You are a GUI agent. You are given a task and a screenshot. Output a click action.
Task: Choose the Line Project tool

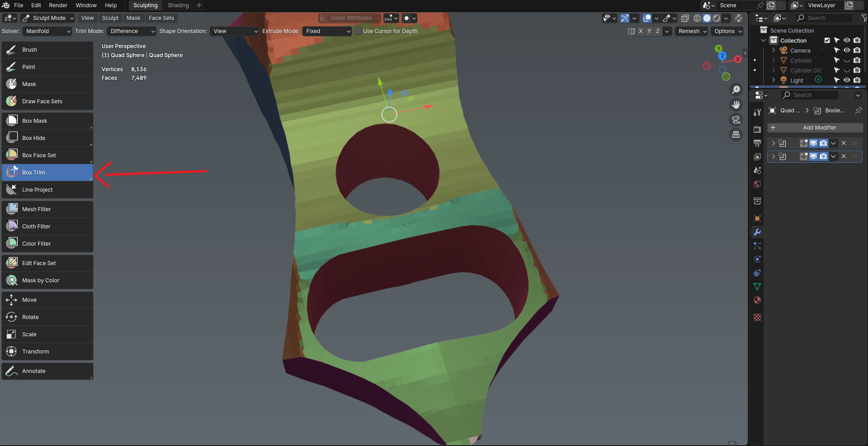click(x=47, y=190)
